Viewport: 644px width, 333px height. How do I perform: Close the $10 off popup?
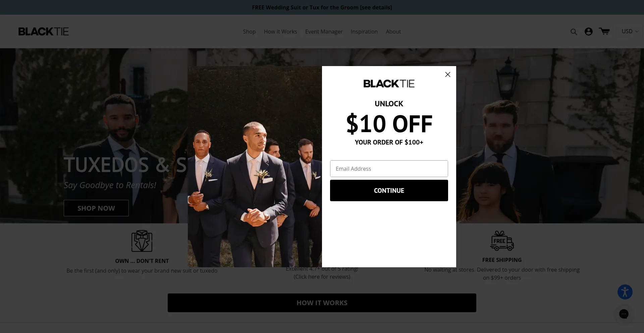pyautogui.click(x=447, y=74)
